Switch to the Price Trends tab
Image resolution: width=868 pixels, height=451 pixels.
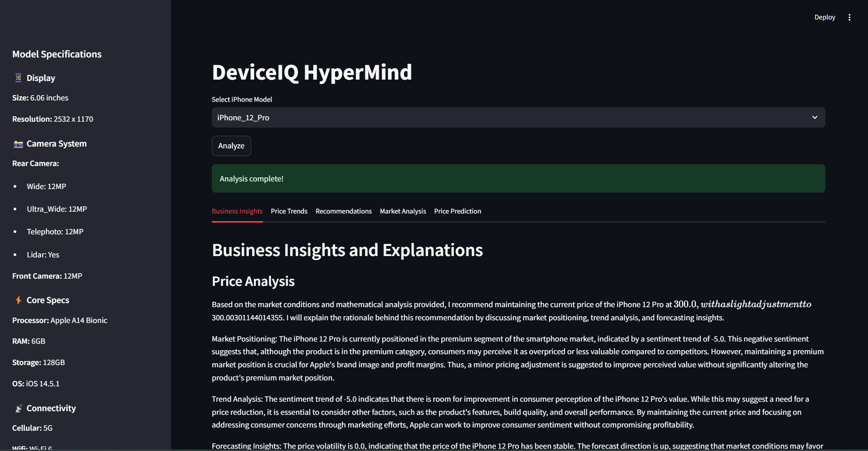(x=289, y=211)
